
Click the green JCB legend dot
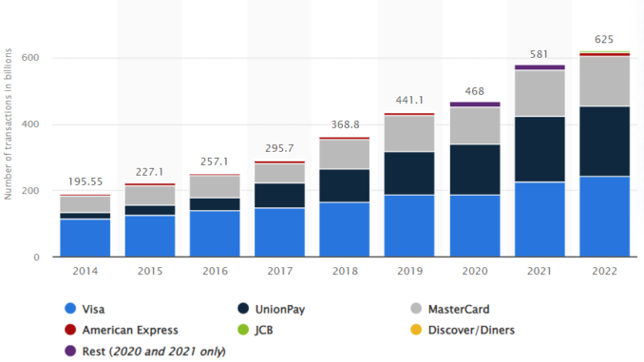(243, 330)
